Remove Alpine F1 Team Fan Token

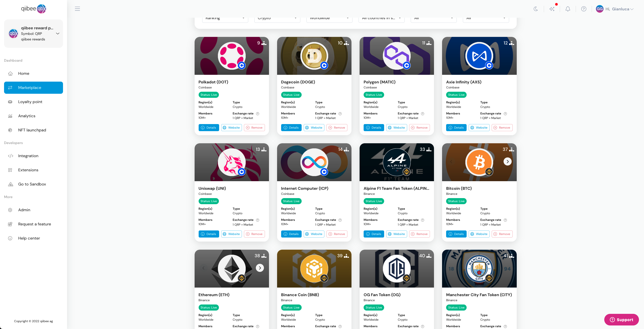(x=420, y=234)
